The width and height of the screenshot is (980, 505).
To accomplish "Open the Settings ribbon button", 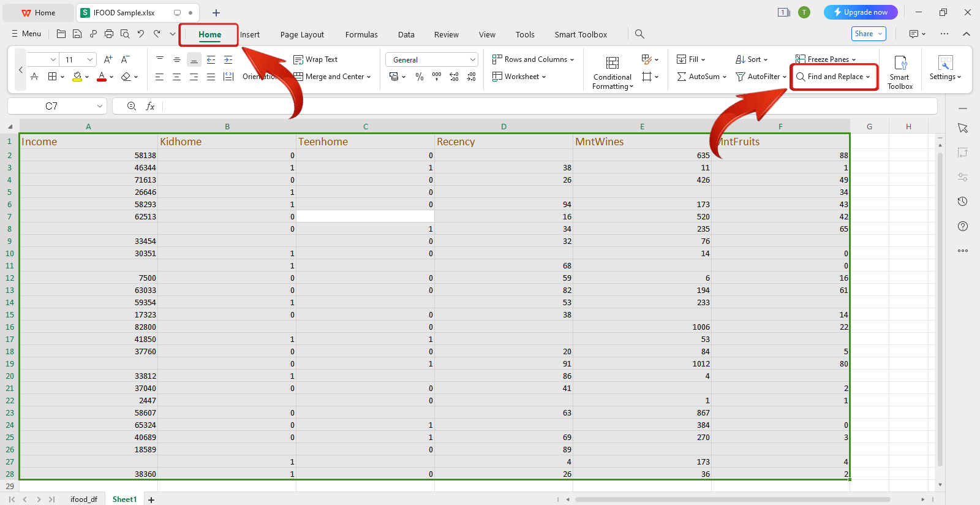I will pyautogui.click(x=945, y=69).
